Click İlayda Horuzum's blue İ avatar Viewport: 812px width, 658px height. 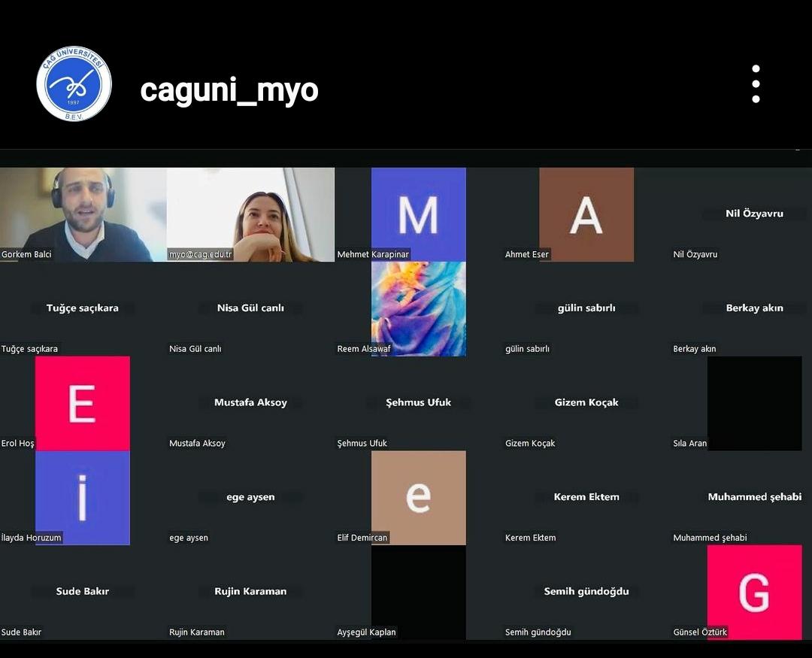tap(83, 498)
